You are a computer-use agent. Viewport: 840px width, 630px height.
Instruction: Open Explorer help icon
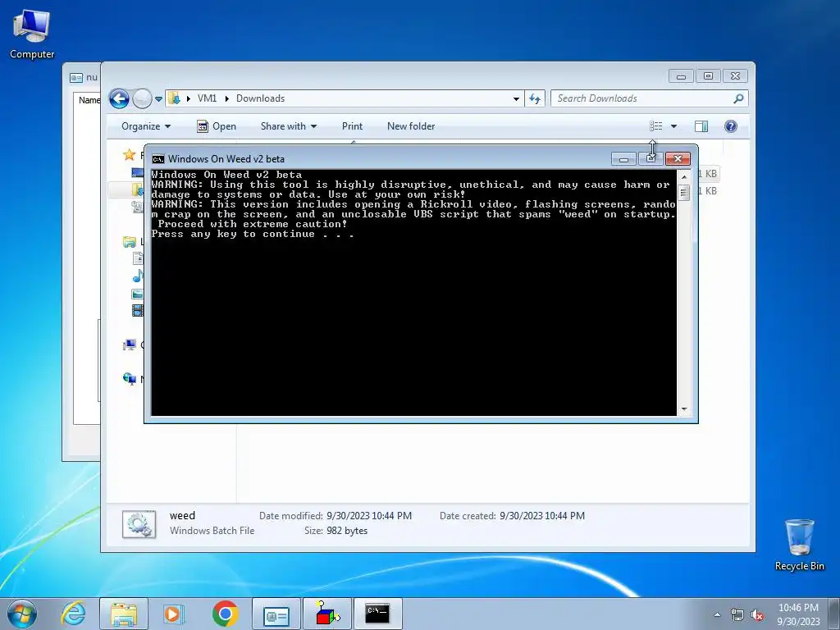731,126
